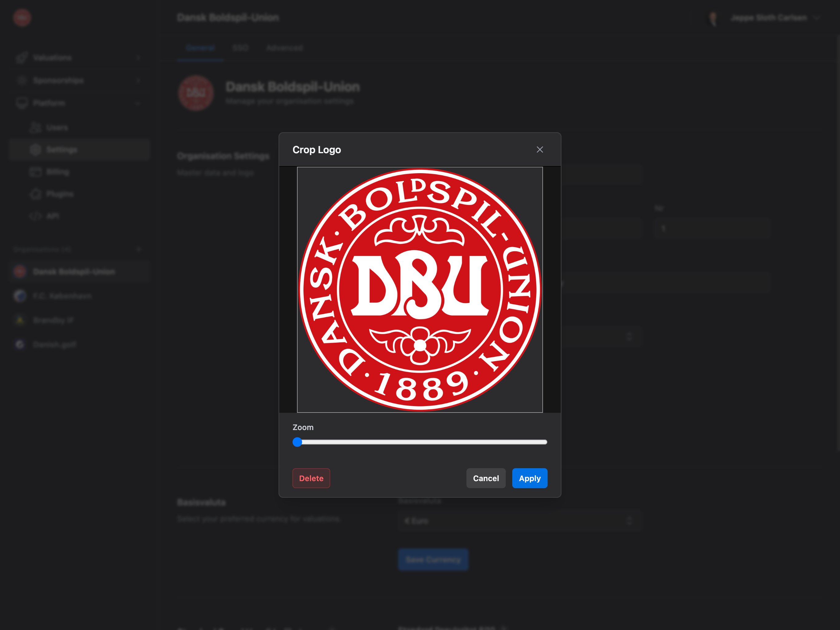Click the Billing card icon

(x=35, y=172)
